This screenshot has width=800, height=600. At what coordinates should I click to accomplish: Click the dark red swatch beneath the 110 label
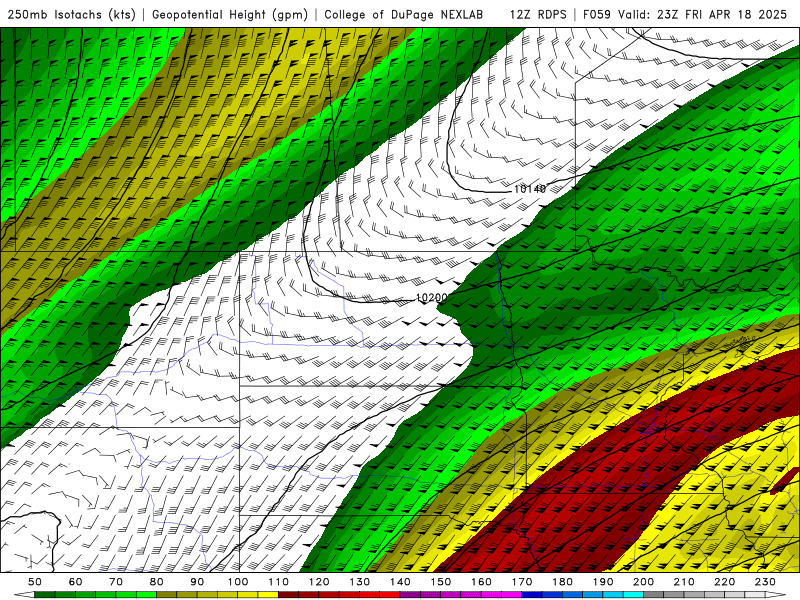(289, 595)
